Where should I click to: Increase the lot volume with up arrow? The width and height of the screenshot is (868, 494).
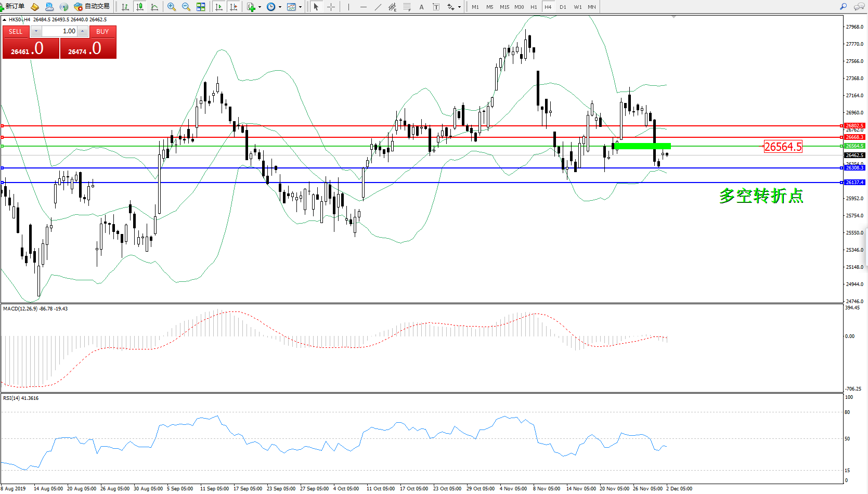pos(82,32)
